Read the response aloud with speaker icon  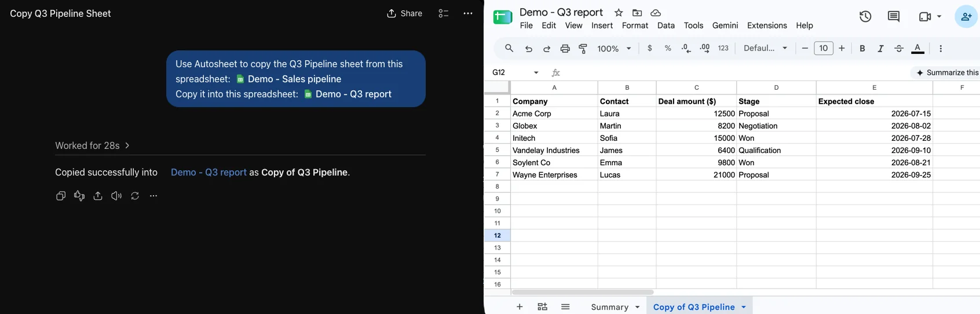coord(116,196)
